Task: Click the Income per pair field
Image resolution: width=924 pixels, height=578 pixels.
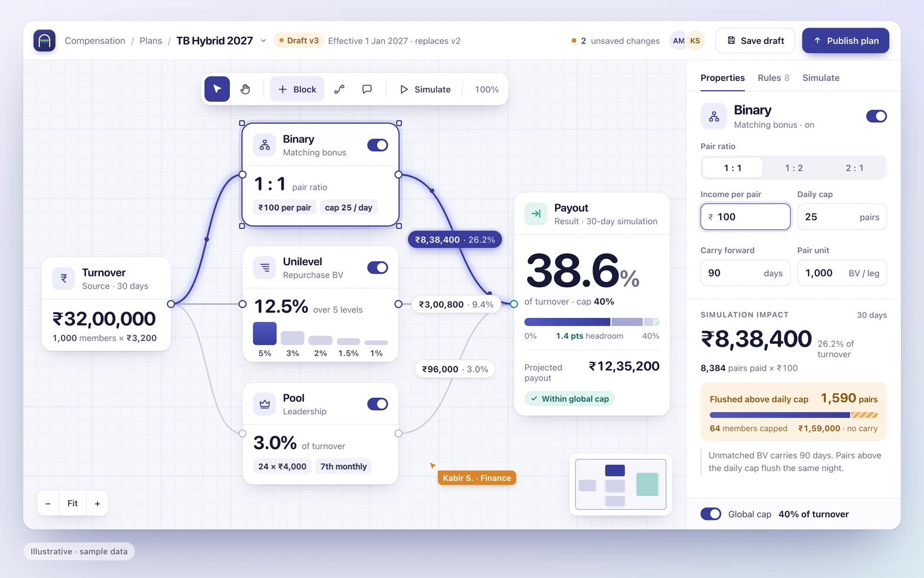Action: coord(746,217)
